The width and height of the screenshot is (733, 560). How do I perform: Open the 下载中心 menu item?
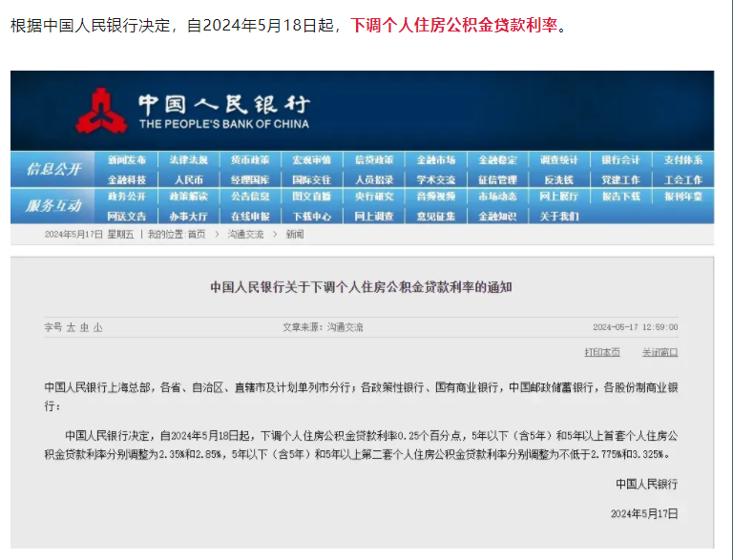tap(312, 217)
